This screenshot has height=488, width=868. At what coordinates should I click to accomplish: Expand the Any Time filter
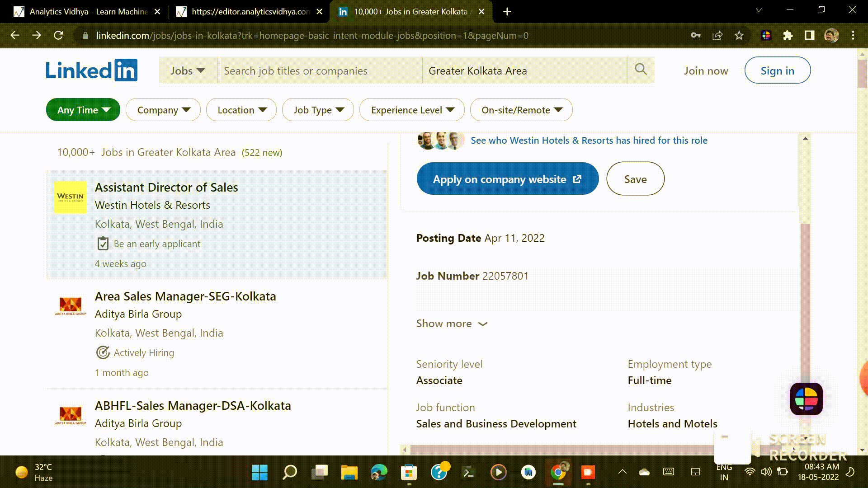click(x=83, y=110)
